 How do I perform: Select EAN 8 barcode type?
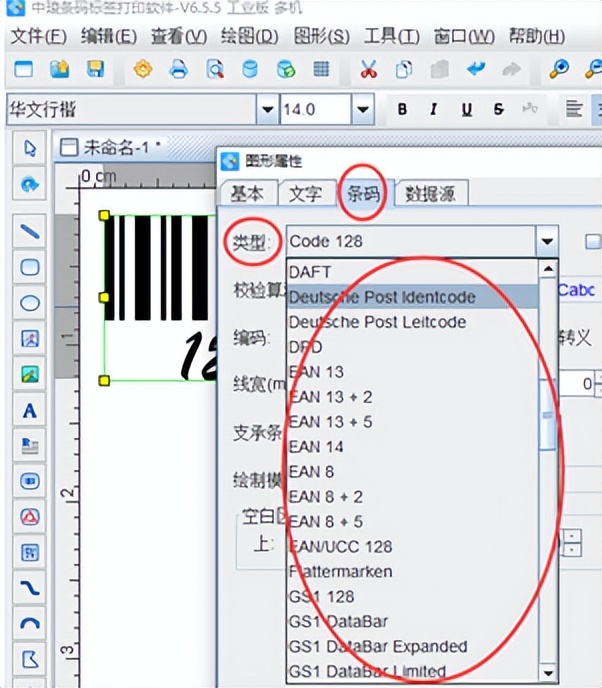click(x=412, y=472)
